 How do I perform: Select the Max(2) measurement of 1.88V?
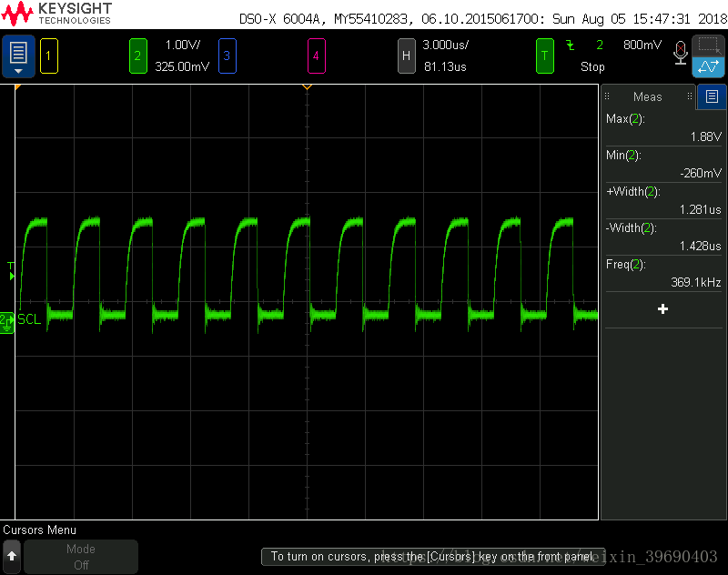[663, 127]
